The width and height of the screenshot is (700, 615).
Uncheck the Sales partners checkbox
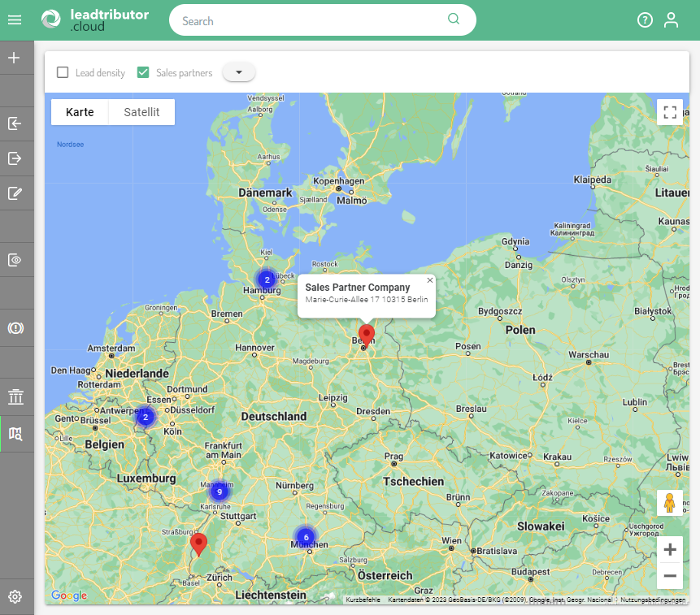pos(143,72)
